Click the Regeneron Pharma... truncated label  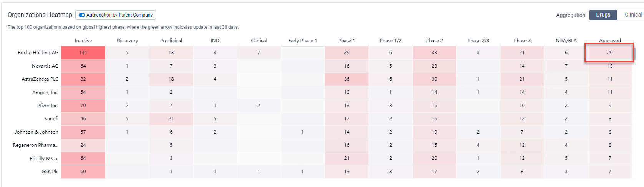[36, 145]
